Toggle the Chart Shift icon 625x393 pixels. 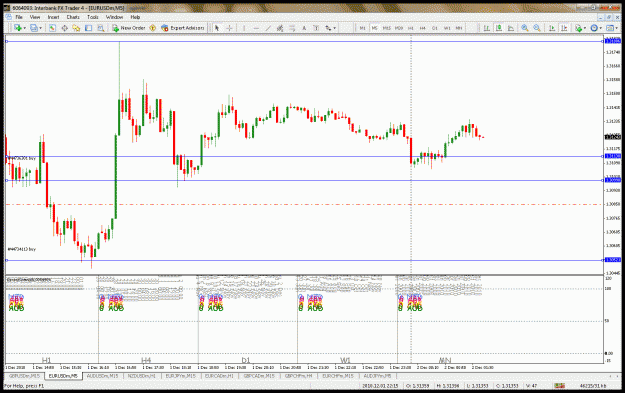564,28
